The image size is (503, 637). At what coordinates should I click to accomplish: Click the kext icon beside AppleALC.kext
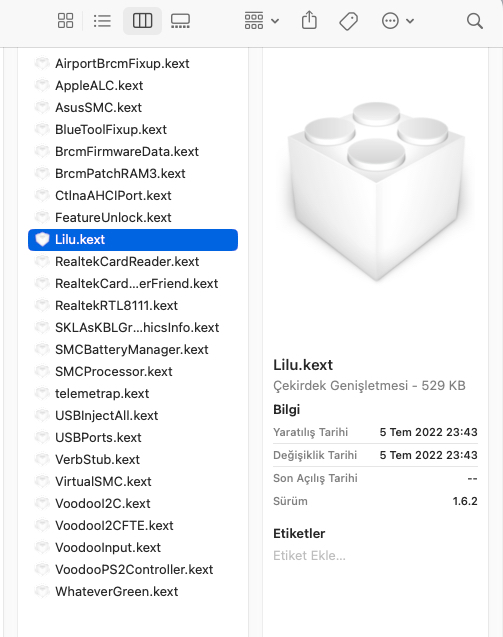tap(42, 86)
